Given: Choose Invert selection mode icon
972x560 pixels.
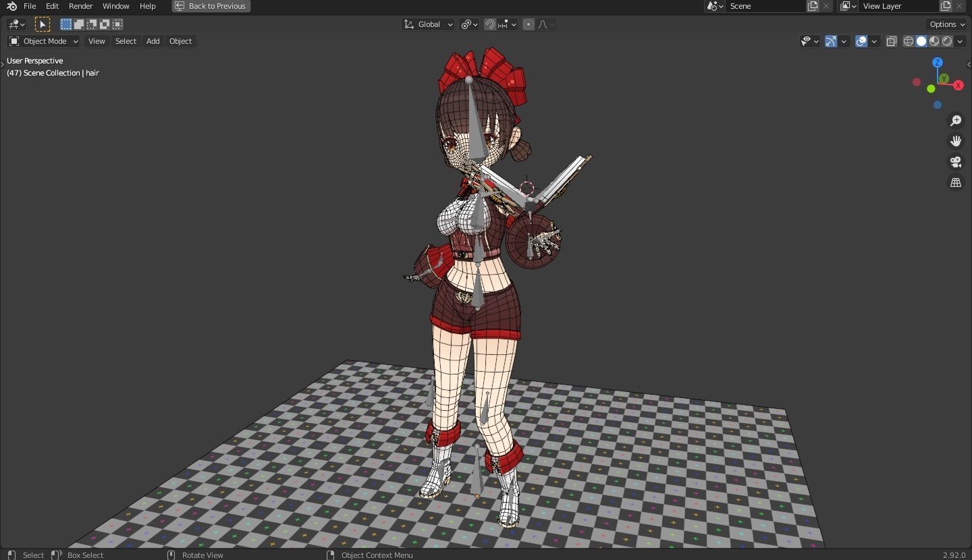Looking at the screenshot, I should pyautogui.click(x=105, y=24).
